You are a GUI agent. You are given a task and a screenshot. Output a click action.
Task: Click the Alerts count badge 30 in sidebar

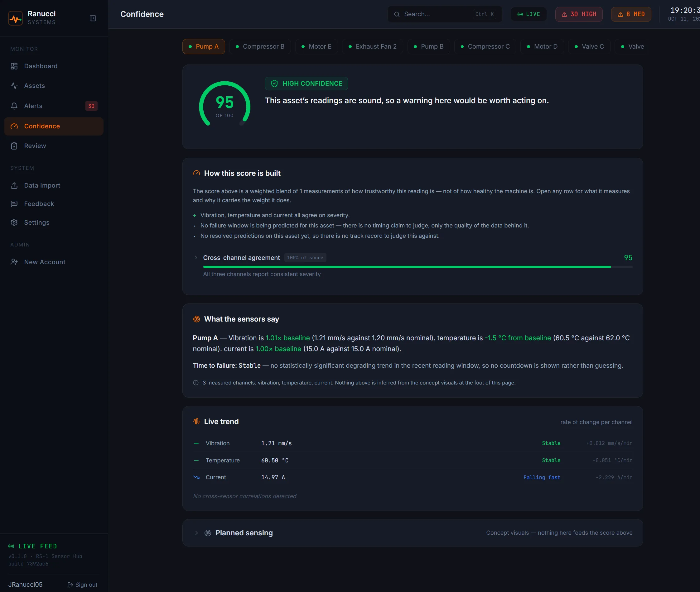tap(91, 106)
